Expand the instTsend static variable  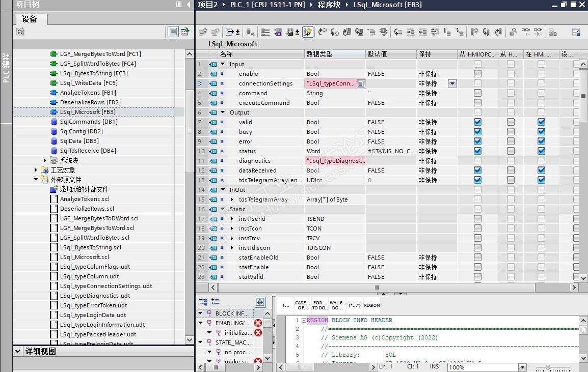(232, 219)
